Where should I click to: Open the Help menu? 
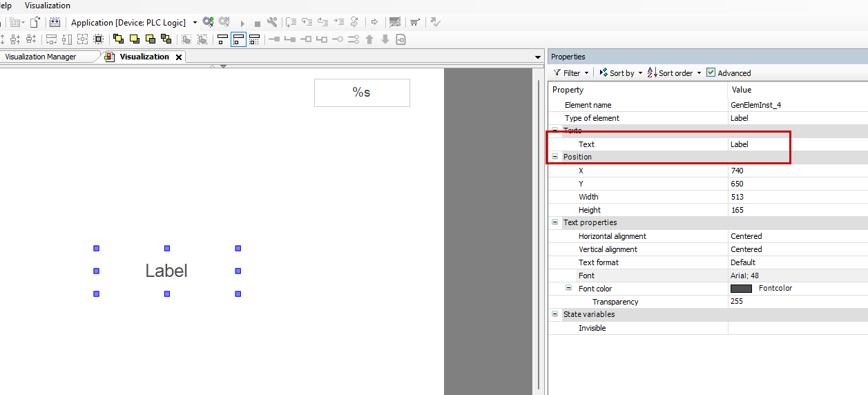[x=6, y=6]
